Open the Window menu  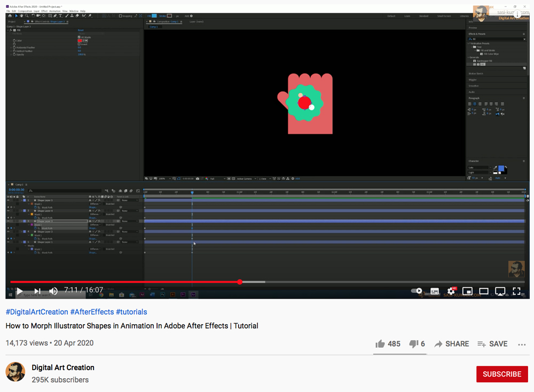point(74,11)
